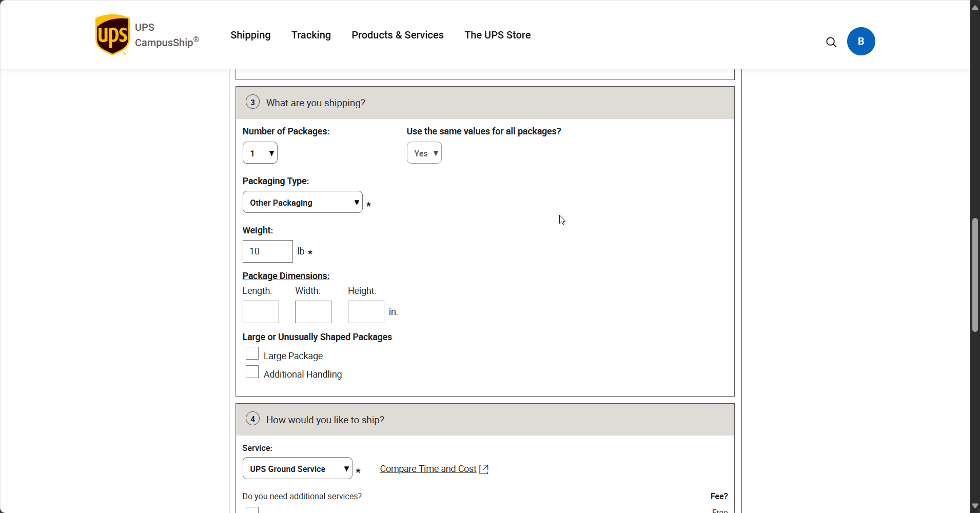Viewport: 980px width, 513px height.
Task: Click the external link icon beside Compare Time
Action: (484, 469)
